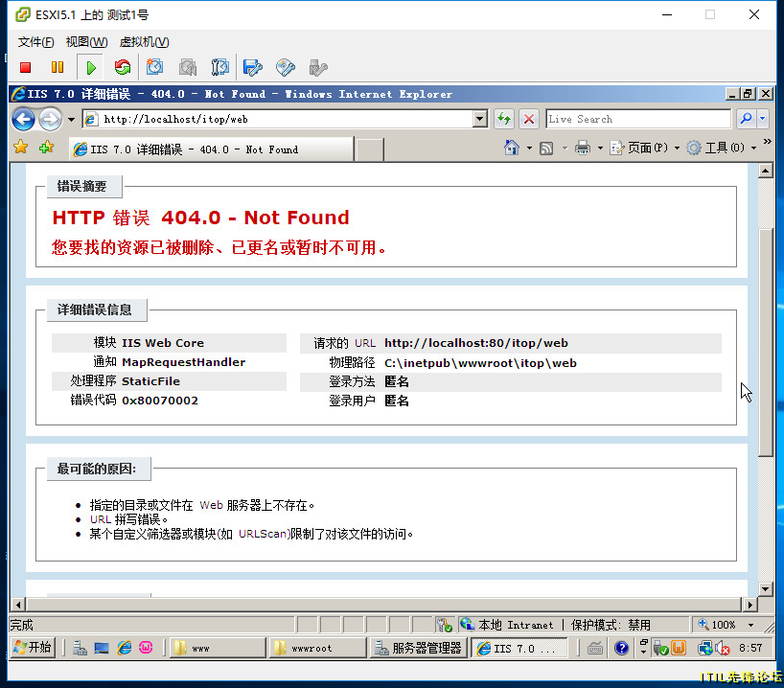The height and width of the screenshot is (688, 784).
Task: Switch to the wwwroot taskbar window
Action: tap(319, 648)
